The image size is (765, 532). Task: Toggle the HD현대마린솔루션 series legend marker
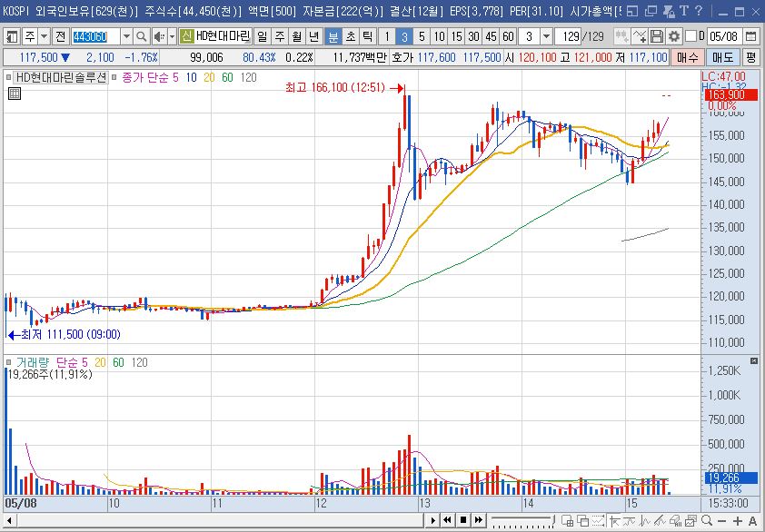(x=8, y=77)
